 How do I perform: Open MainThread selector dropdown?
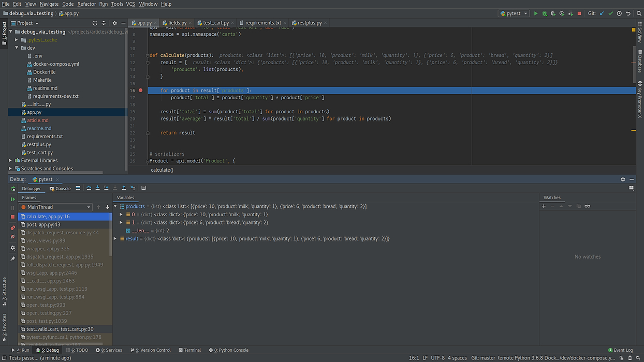click(x=56, y=207)
